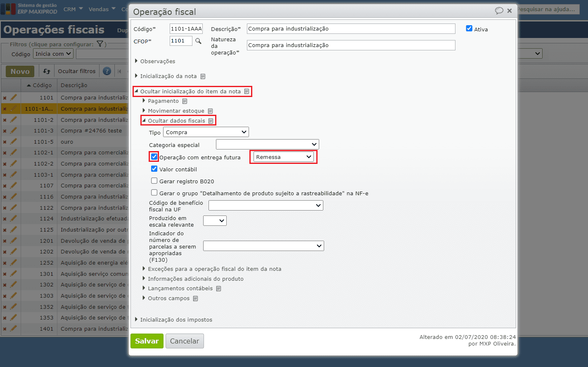
Task: Edit row 1101-2 with pencil icon
Action: 13,119
